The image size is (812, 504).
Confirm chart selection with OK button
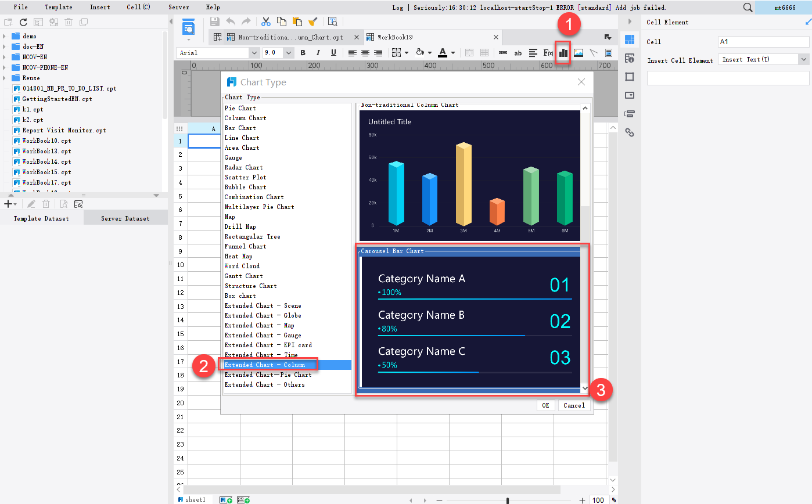[545, 405]
